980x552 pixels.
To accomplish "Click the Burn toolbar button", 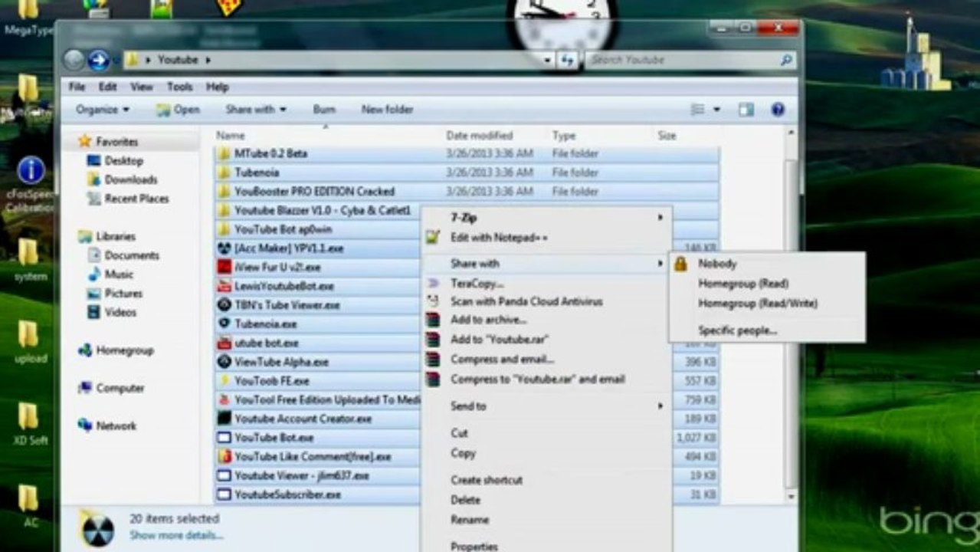I will pos(324,110).
